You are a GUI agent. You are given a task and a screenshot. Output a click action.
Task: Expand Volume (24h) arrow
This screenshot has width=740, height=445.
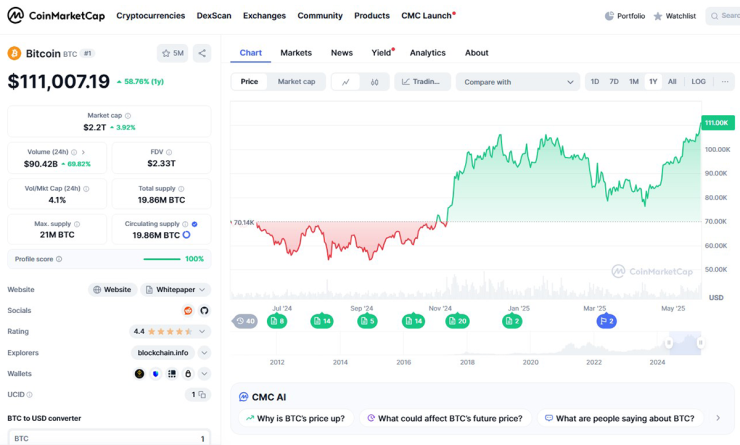(84, 152)
